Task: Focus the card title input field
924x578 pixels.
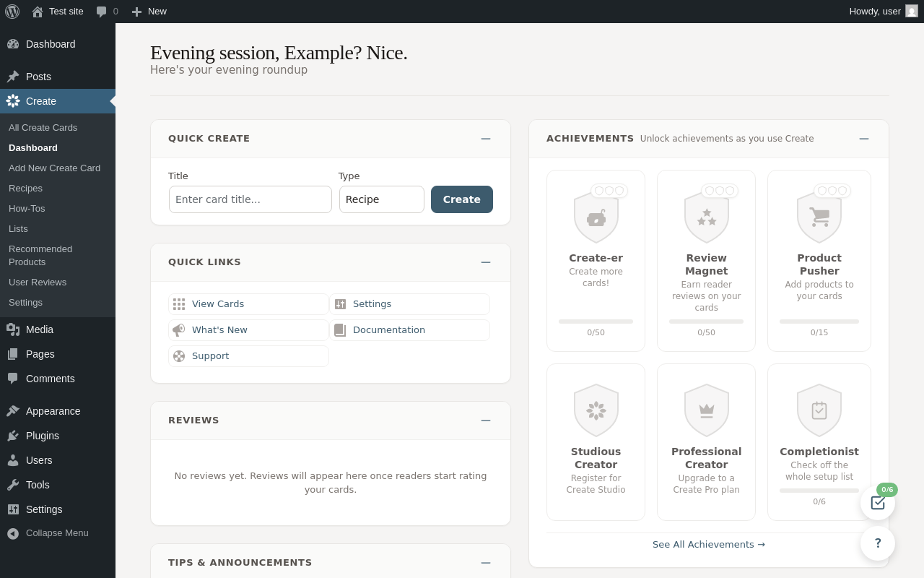Action: (250, 199)
